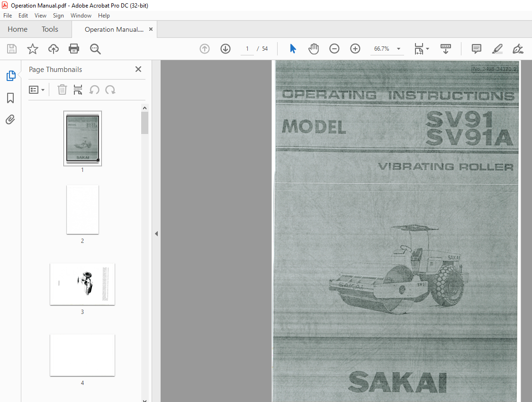Open Find text search tool

(95, 49)
